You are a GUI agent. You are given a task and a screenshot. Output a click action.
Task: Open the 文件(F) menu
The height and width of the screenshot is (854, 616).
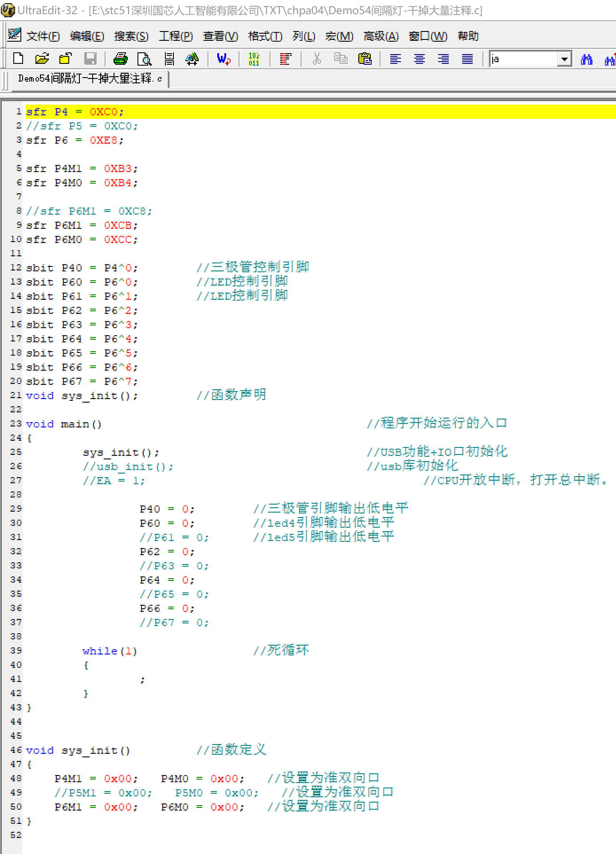[x=43, y=36]
